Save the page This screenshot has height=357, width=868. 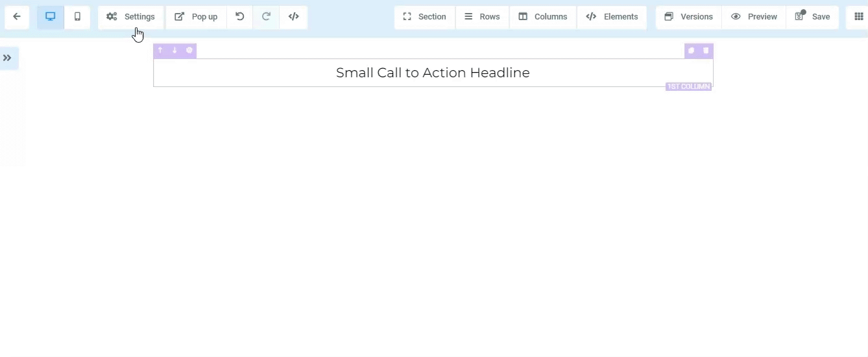[812, 17]
